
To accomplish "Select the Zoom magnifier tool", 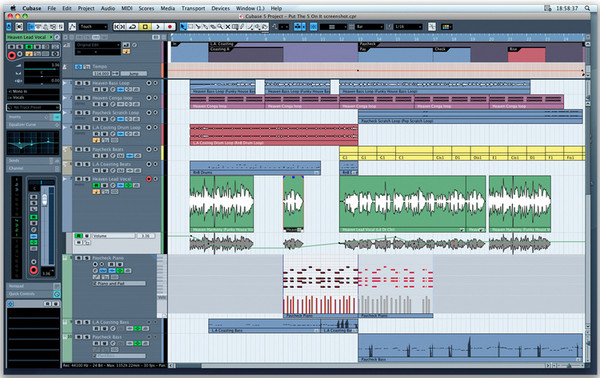I will click(220, 27).
